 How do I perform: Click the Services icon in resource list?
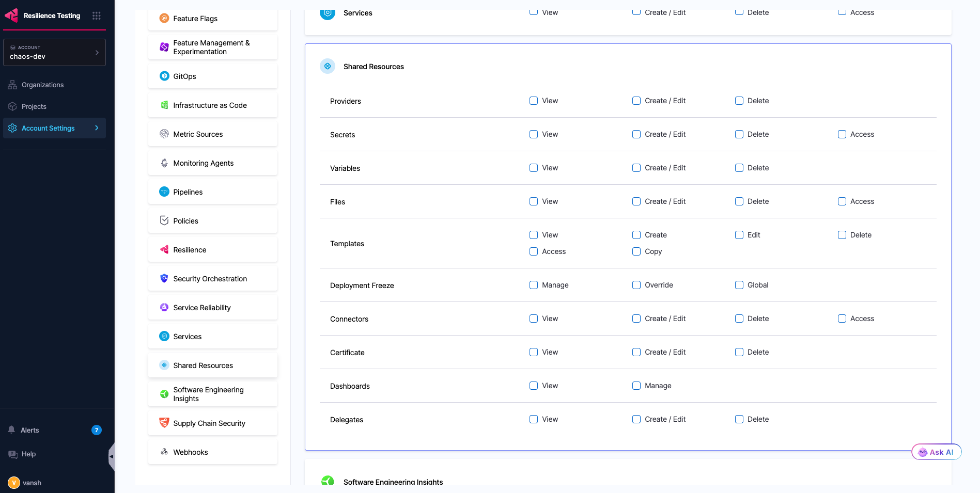tap(164, 337)
